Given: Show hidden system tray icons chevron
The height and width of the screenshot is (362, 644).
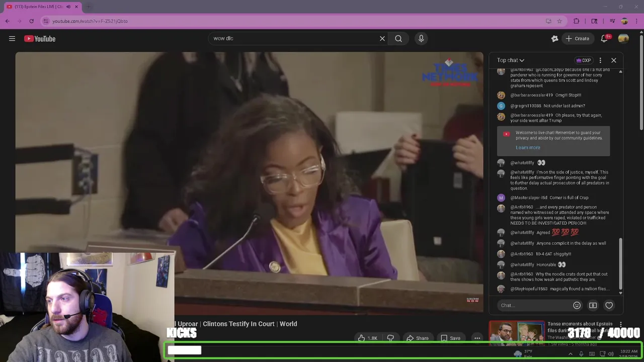Looking at the screenshot, I should click(x=570, y=353).
